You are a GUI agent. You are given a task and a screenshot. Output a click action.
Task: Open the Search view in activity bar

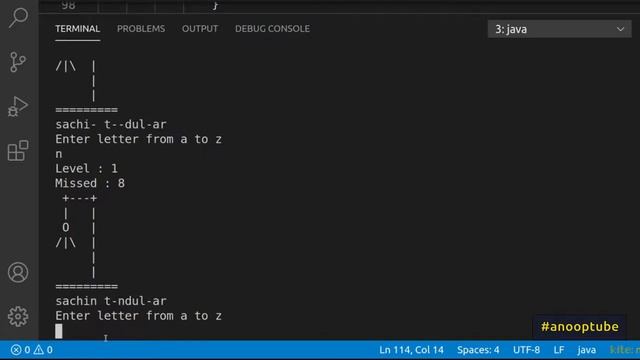click(18, 18)
